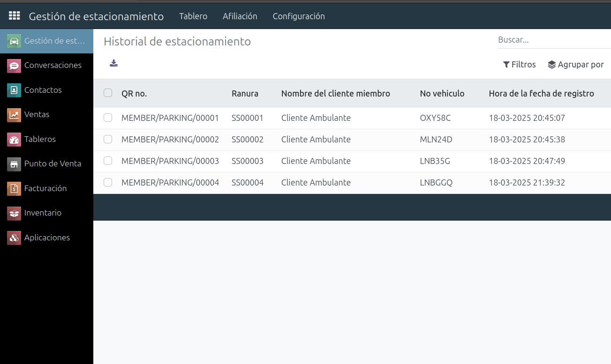Launch Punto de Venta store icon

click(14, 164)
